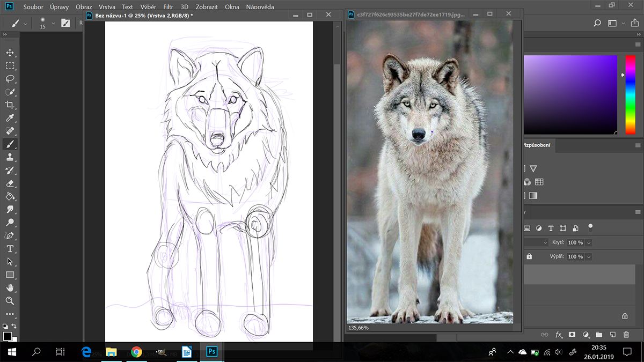This screenshot has height=362, width=644.
Task: Open the Filtr menu
Action: [169, 6]
